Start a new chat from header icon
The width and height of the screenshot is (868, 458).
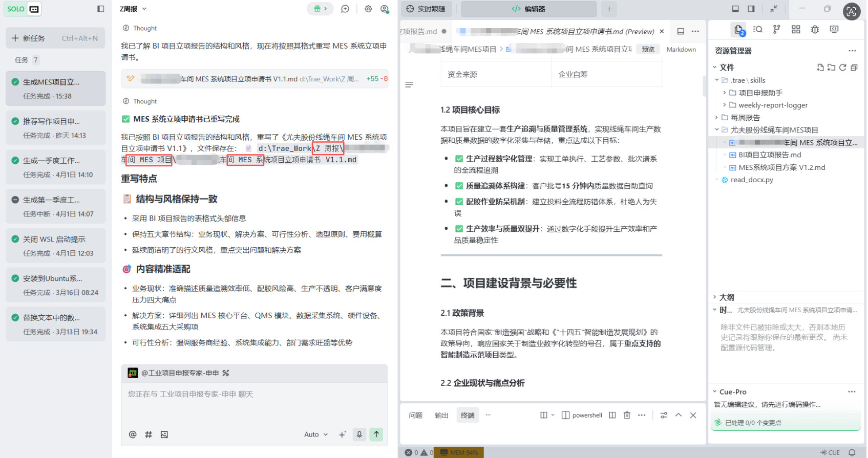tap(345, 9)
